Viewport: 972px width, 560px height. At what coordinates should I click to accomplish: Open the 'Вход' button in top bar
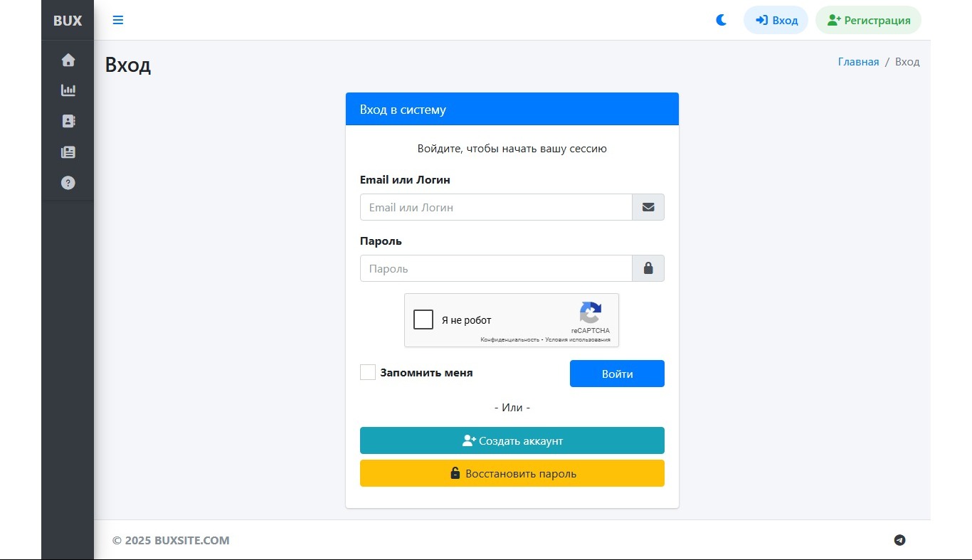776,20
